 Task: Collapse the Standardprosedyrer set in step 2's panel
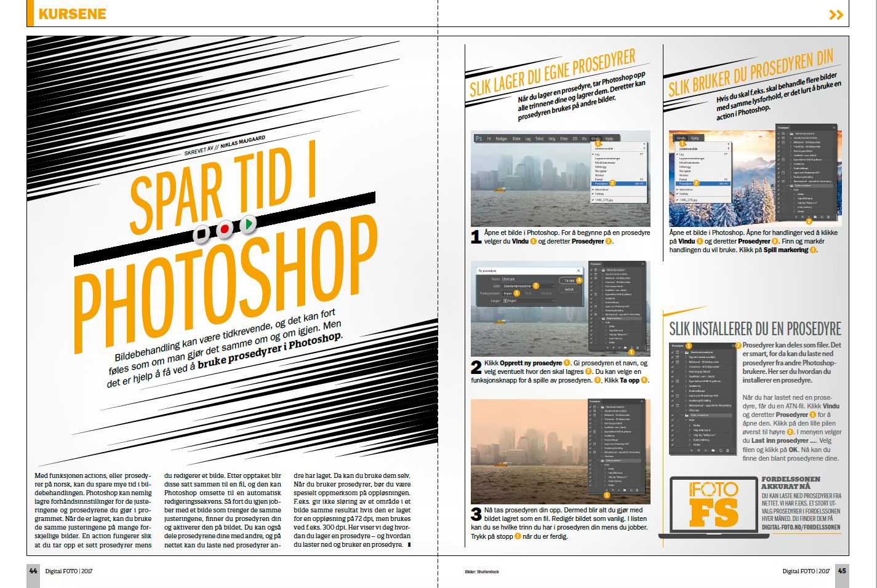coord(600,270)
